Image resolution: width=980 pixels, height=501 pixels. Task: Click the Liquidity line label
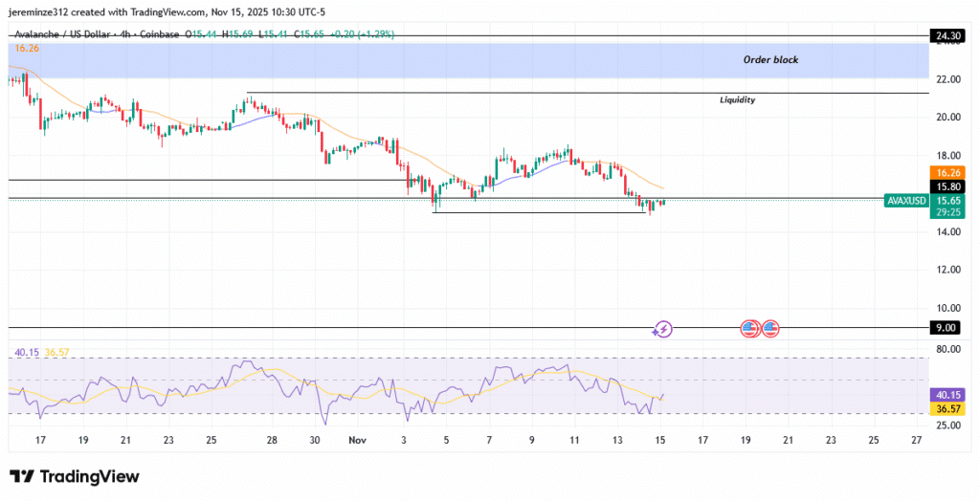point(738,100)
